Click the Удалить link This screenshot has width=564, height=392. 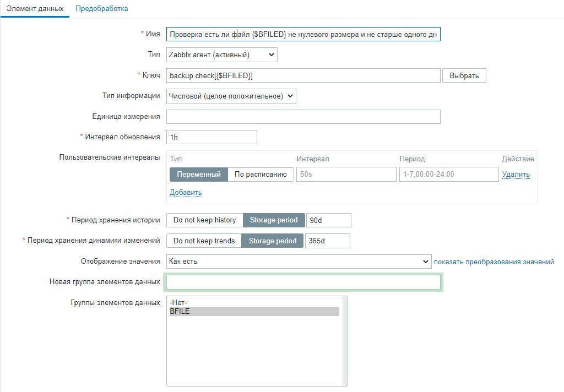[x=516, y=175]
